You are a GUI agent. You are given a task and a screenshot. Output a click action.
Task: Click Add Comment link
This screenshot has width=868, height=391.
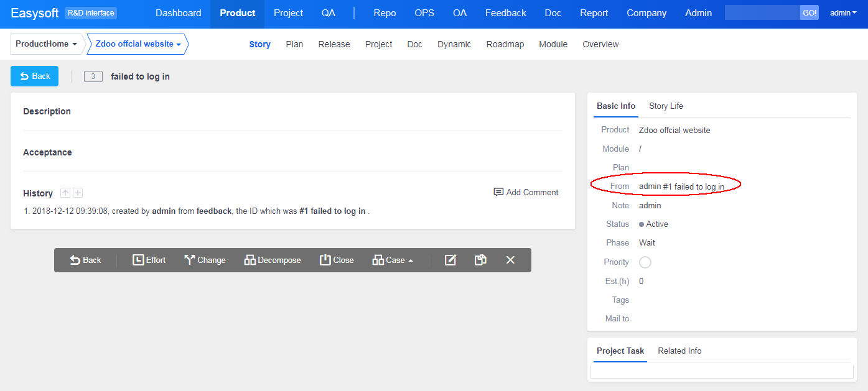coord(526,192)
